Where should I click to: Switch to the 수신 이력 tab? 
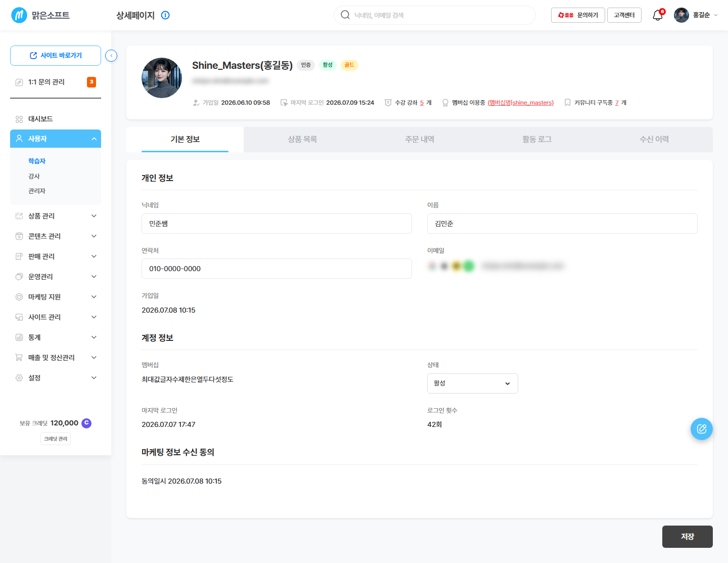(654, 139)
